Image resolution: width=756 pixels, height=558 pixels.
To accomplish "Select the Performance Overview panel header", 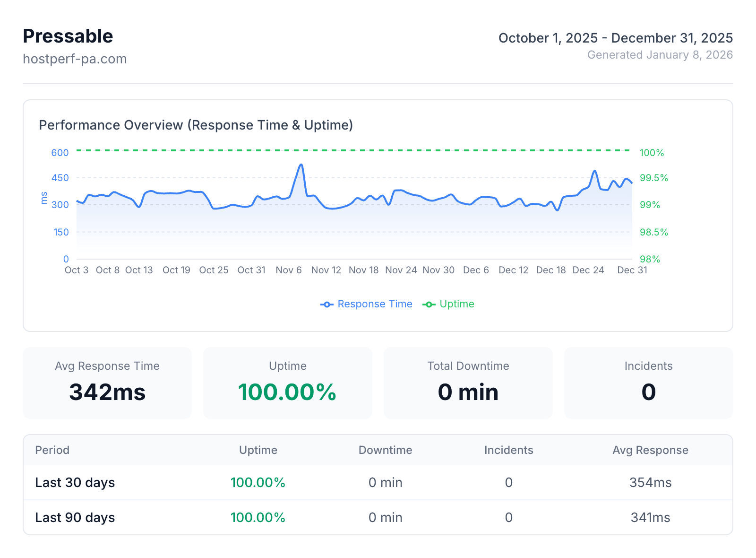I will pyautogui.click(x=196, y=125).
